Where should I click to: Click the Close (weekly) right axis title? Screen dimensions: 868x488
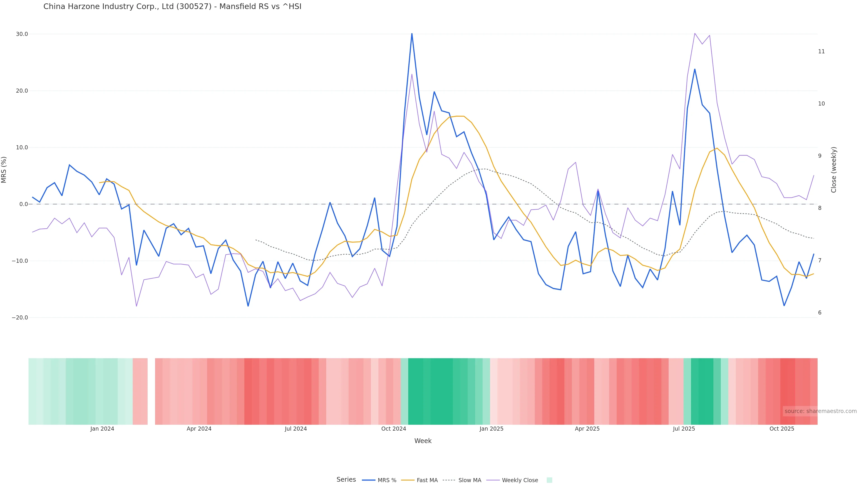point(834,170)
